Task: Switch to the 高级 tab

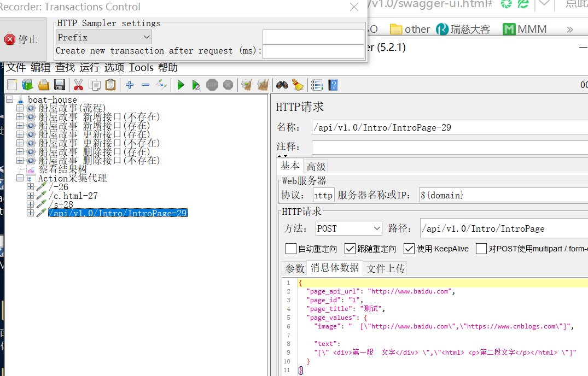Action: (316, 166)
